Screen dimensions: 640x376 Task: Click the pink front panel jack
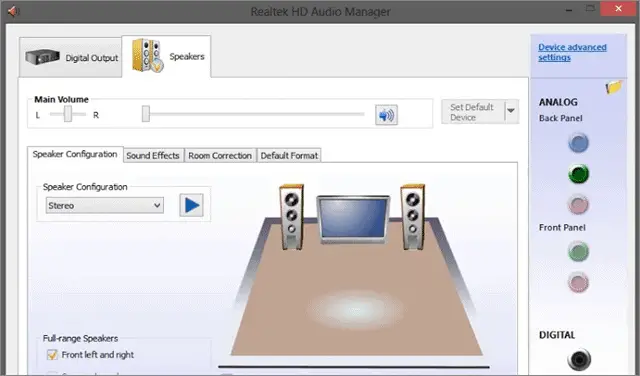pyautogui.click(x=578, y=283)
